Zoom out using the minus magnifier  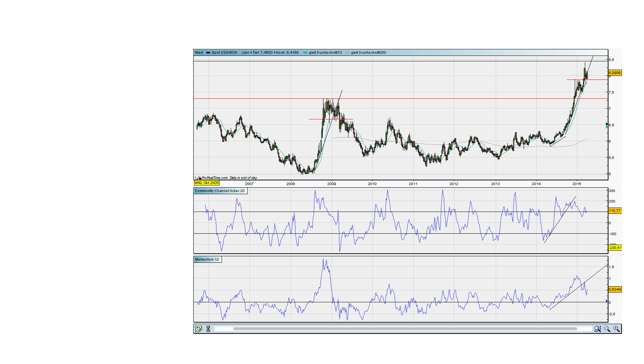coord(607,329)
